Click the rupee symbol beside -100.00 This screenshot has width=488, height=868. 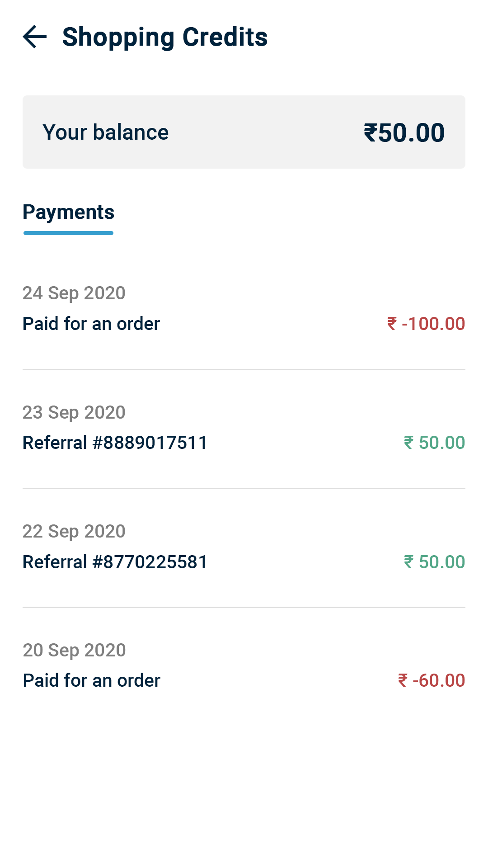392,324
